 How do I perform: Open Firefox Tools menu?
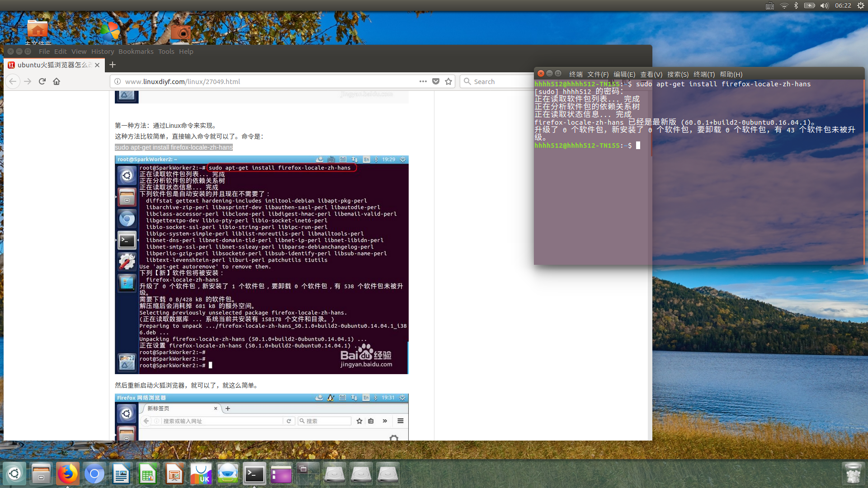pyautogui.click(x=166, y=52)
